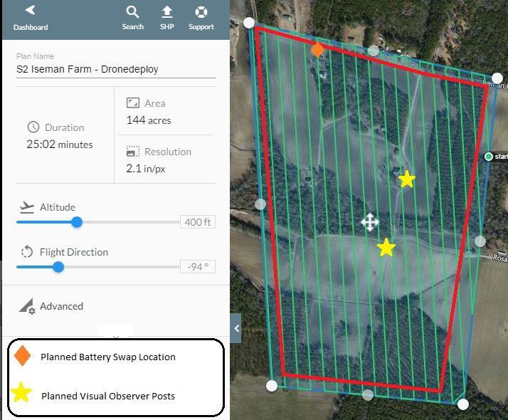Screen dimensions: 508x420
Task: Select the top-left white boundary vertex
Action: click(x=249, y=23)
